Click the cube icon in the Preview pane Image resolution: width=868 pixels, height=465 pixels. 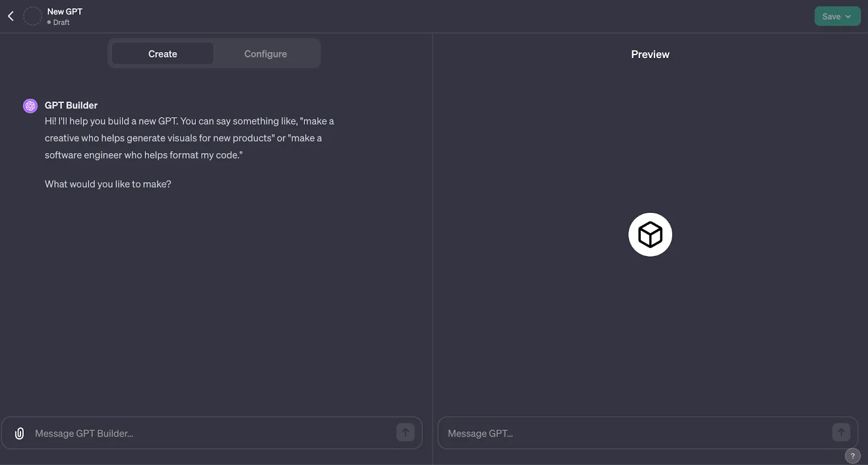[x=650, y=234]
